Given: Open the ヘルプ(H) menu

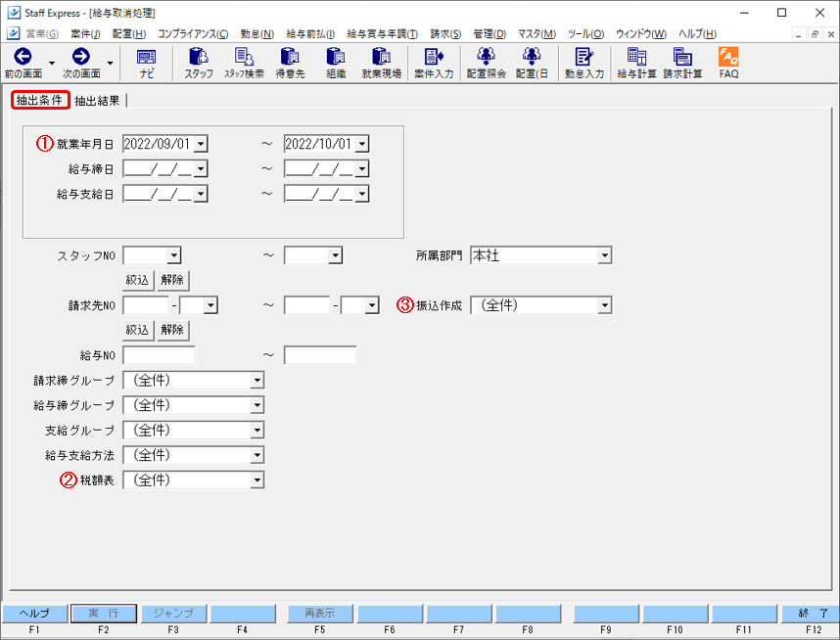Looking at the screenshot, I should click(x=697, y=33).
